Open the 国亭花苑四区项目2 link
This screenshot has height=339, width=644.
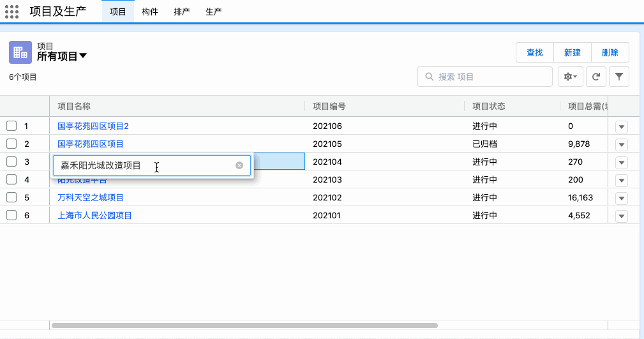tap(93, 126)
